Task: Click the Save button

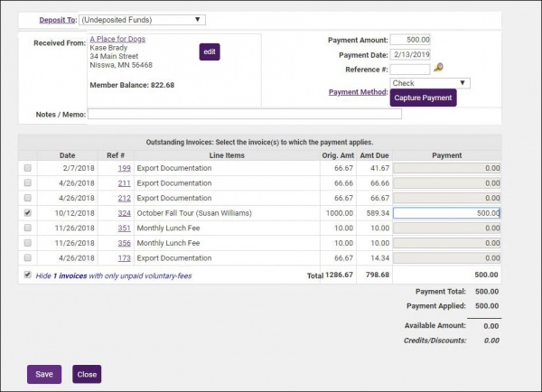Action: [x=44, y=374]
